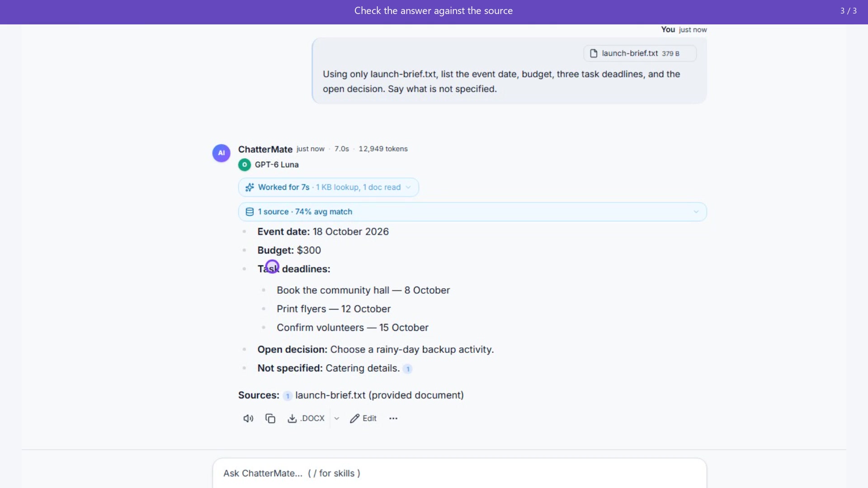Click the file icon on the launch-brief.txt chip
This screenshot has width=868, height=488.
(594, 53)
